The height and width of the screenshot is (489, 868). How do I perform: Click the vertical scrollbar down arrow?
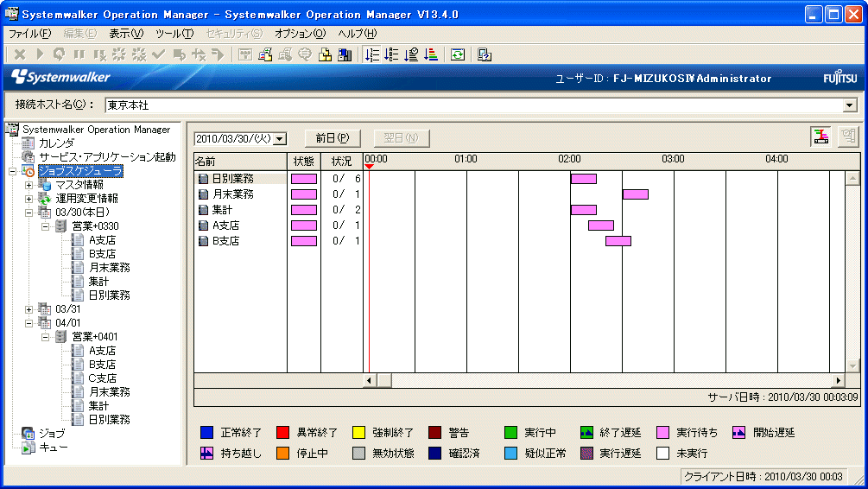point(852,366)
